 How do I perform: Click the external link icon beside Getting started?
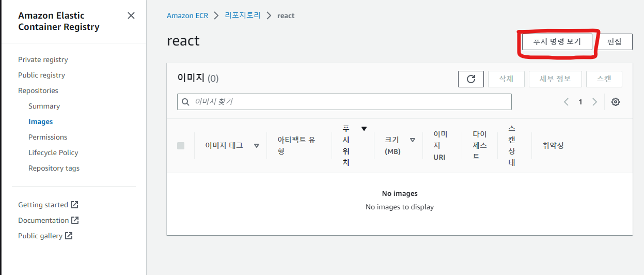click(74, 205)
